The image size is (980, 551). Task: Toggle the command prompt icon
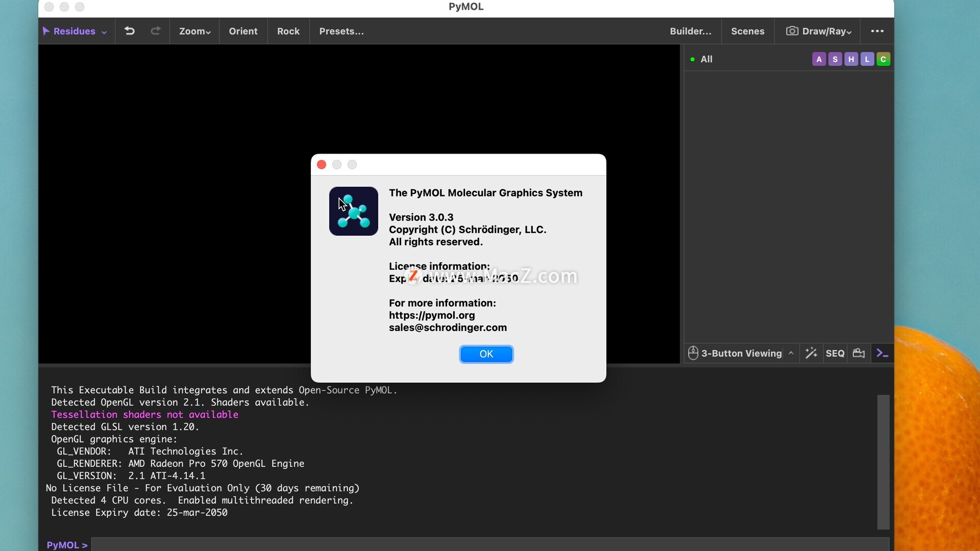pos(883,353)
